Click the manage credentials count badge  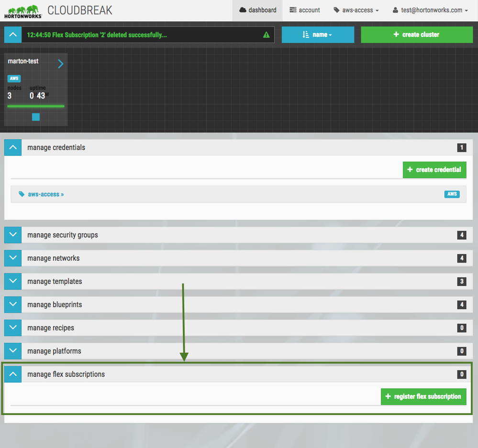tap(462, 148)
